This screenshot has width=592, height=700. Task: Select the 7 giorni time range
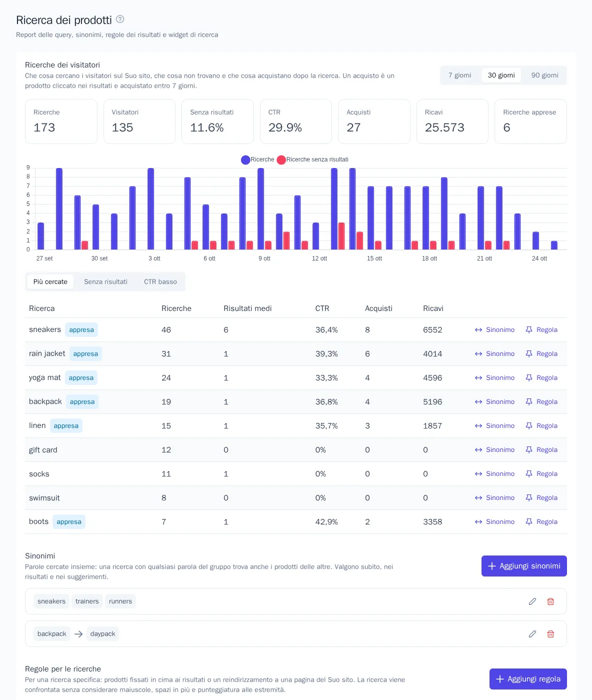point(459,75)
